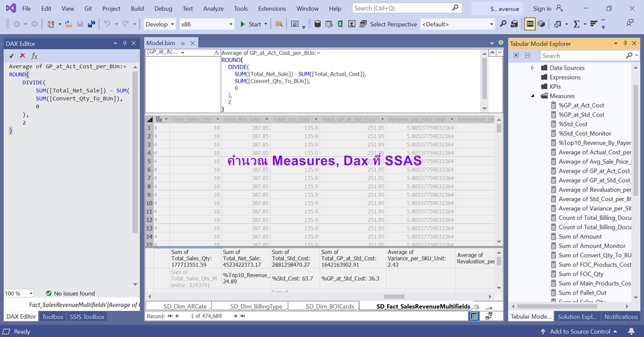
Task: Switch to the Notifications tab
Action: (621, 316)
